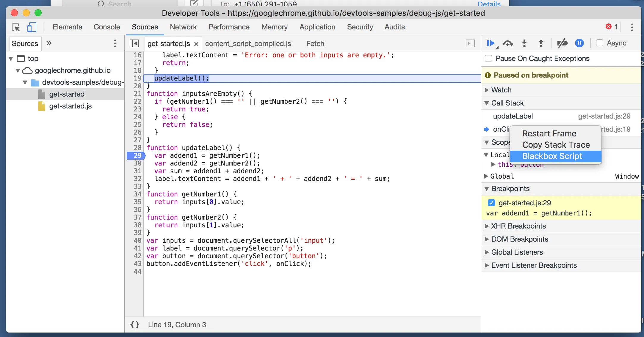Check Pause On Caught Exceptions
Viewport: 644px width, 337px height.
tap(488, 58)
